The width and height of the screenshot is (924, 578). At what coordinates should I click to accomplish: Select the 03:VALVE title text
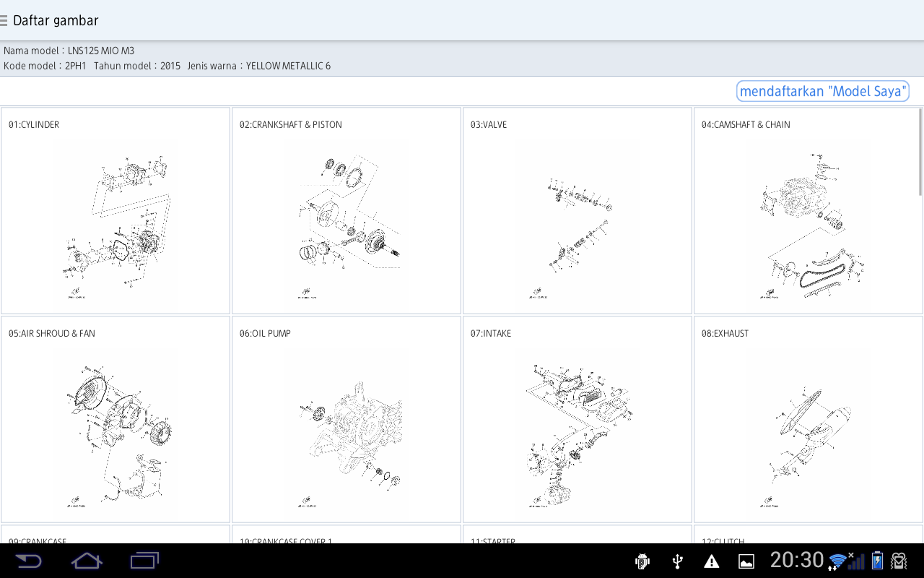point(489,125)
